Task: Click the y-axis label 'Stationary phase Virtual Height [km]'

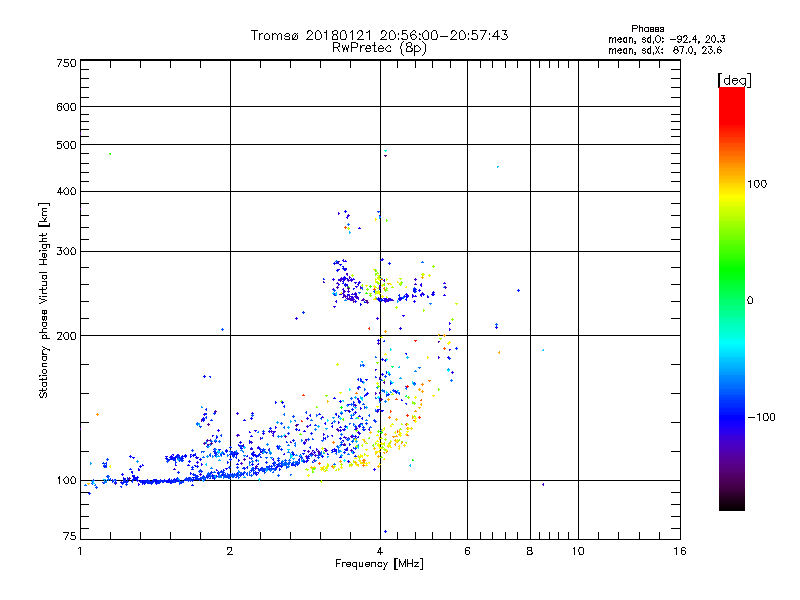Action: (44, 300)
